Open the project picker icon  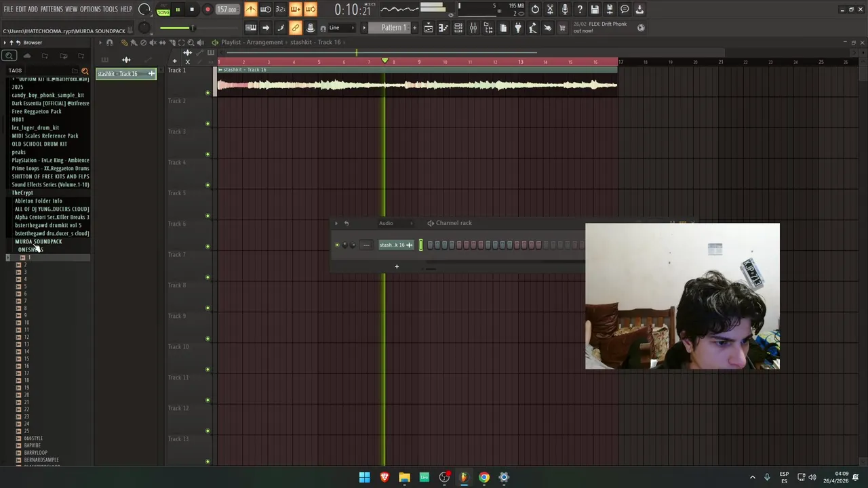[x=503, y=28]
